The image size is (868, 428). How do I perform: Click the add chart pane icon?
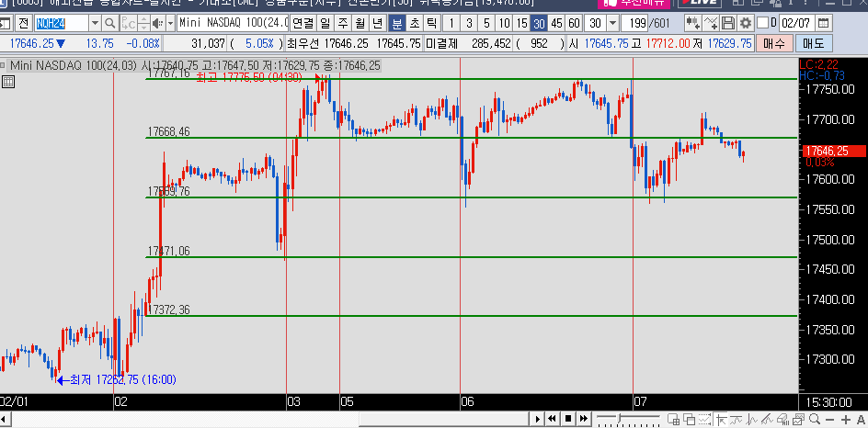click(674, 419)
